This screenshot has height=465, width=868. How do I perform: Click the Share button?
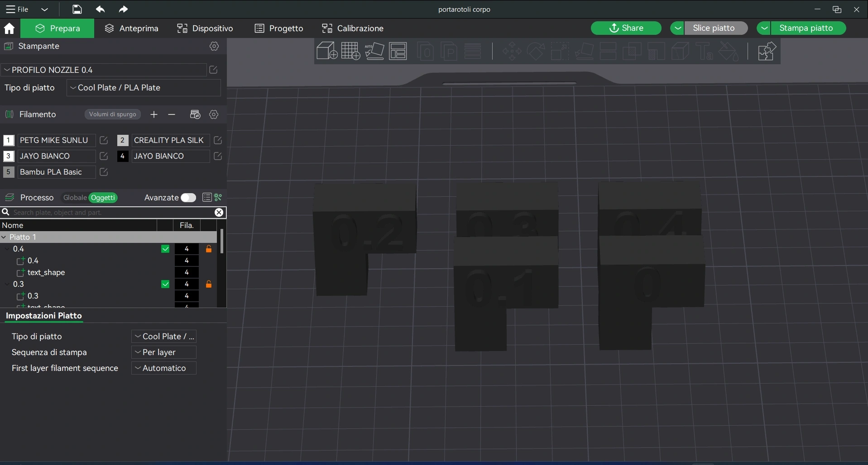626,28
